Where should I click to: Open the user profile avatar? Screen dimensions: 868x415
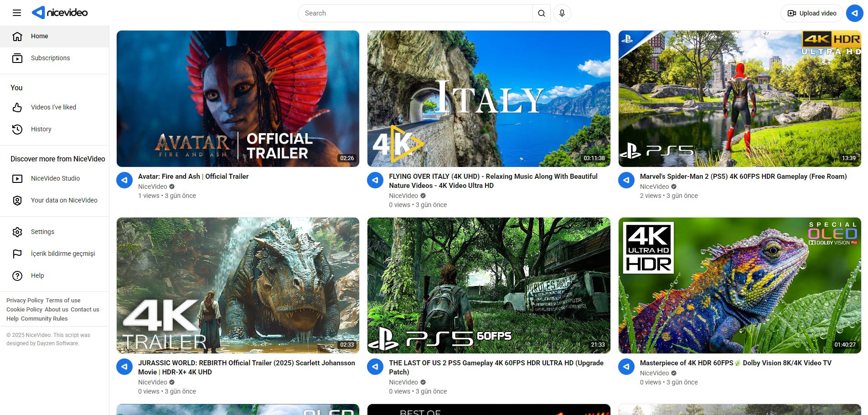tap(854, 13)
